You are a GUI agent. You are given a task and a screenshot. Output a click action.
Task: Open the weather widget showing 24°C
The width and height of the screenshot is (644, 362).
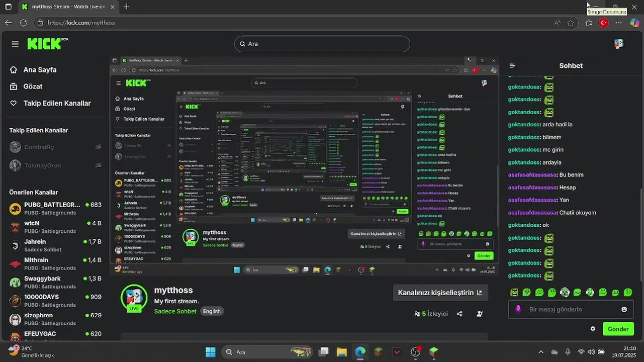tap(31, 351)
